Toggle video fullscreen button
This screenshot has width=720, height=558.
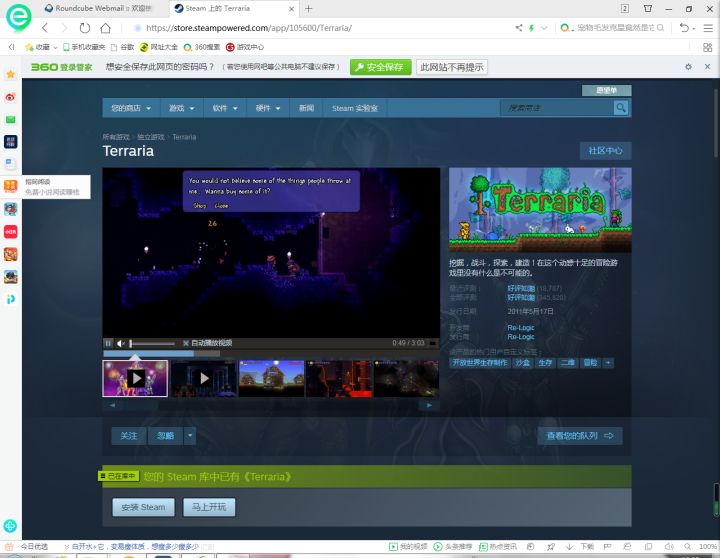point(433,343)
